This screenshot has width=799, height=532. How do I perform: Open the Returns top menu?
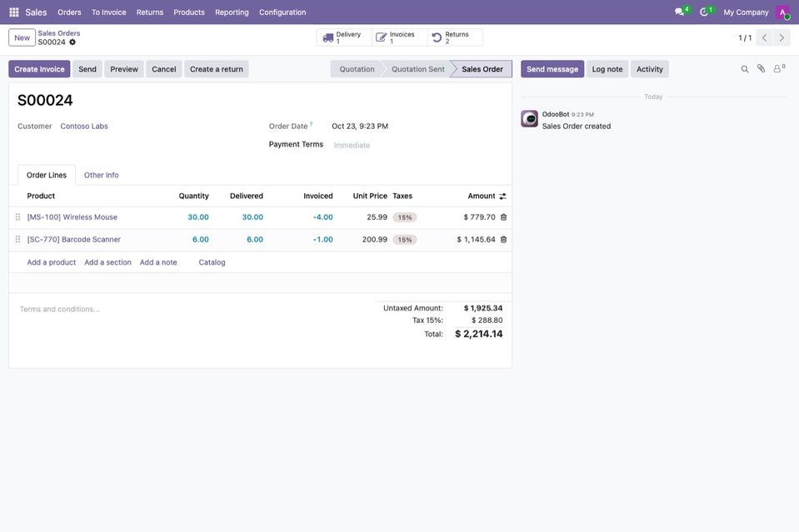tap(150, 12)
